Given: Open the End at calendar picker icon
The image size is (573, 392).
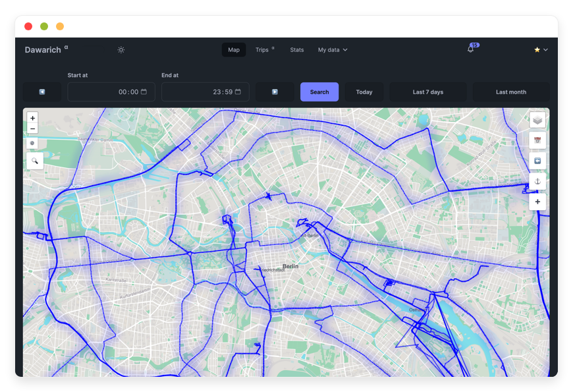Looking at the screenshot, I should point(238,92).
